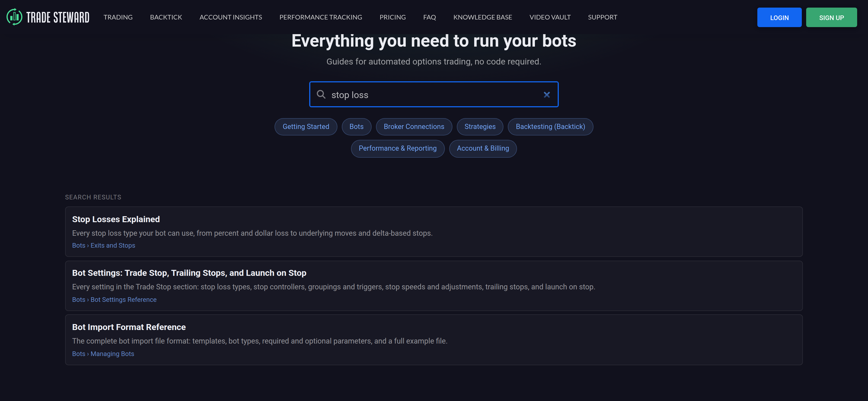Click 'Guides for automated options trading' subtitle
The image size is (868, 401).
434,62
